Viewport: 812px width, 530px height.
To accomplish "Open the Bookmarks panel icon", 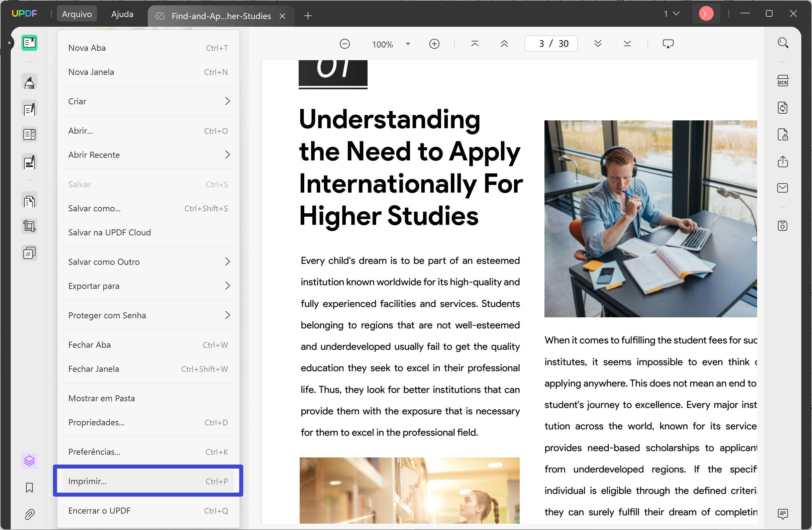I will [29, 488].
